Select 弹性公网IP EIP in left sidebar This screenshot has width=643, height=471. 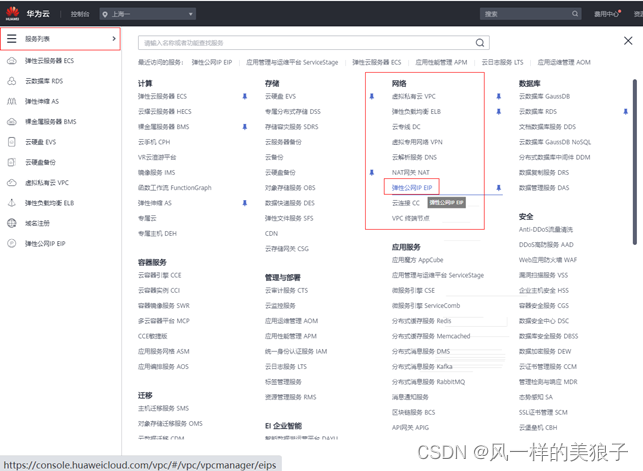click(45, 243)
